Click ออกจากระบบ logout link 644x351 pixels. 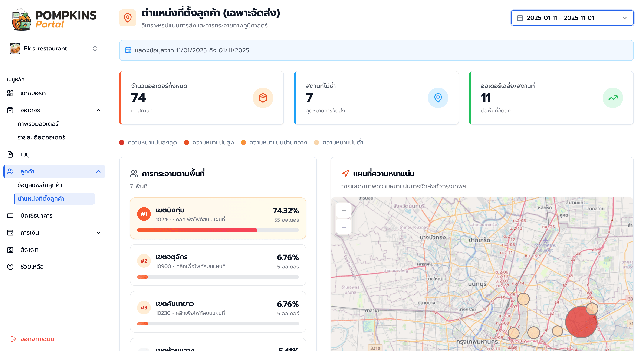click(x=37, y=339)
